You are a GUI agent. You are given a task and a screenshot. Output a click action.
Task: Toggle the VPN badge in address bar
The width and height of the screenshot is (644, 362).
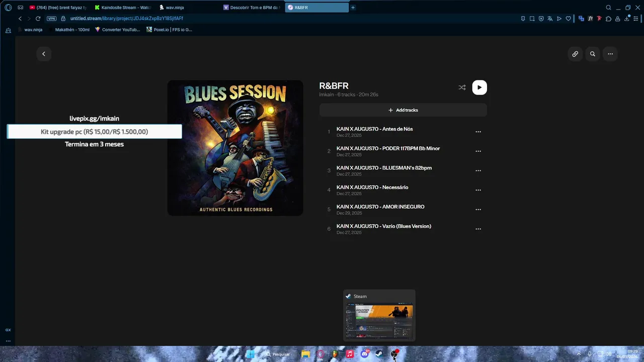pos(51,19)
